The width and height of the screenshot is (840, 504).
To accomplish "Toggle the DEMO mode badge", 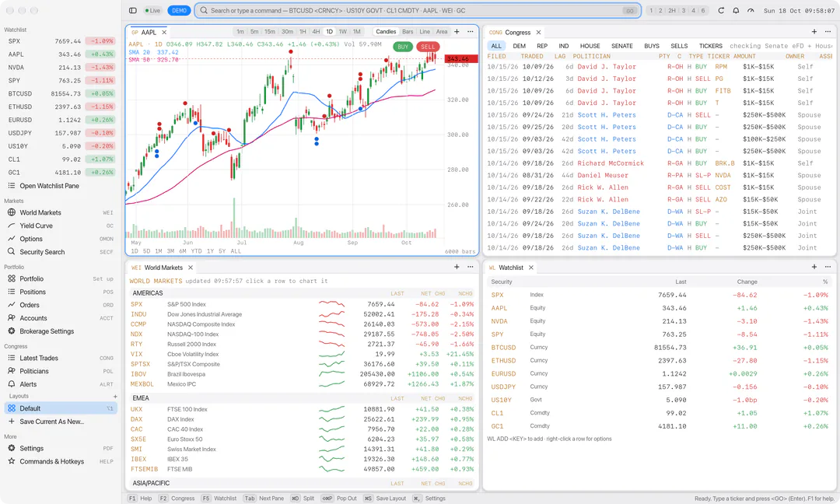I will (179, 10).
